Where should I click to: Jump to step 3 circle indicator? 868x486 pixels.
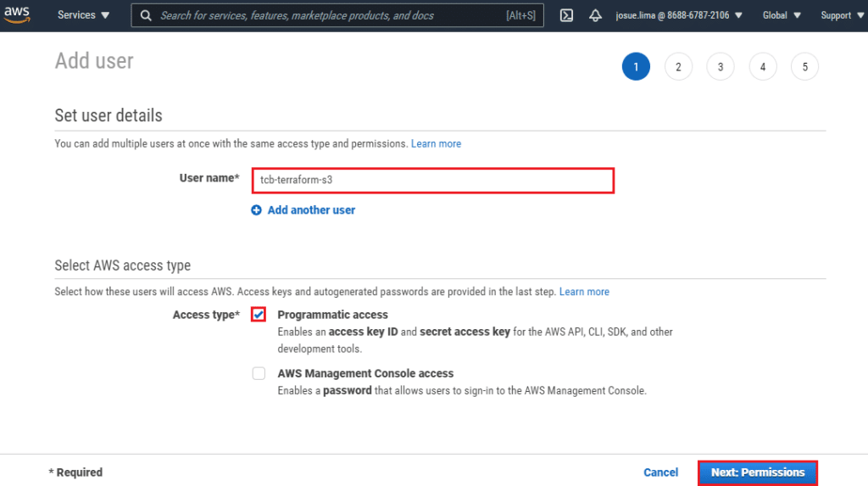tap(720, 67)
